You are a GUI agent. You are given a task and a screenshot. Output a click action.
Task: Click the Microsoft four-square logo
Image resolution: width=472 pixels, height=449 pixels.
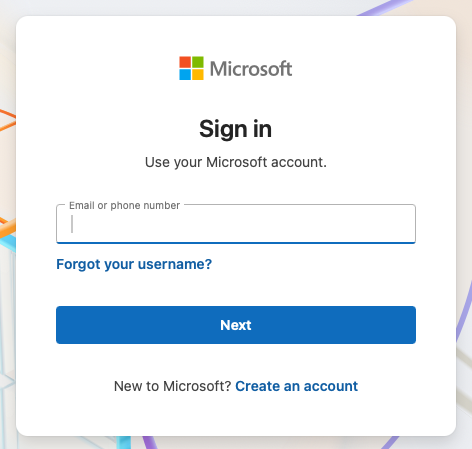(191, 68)
